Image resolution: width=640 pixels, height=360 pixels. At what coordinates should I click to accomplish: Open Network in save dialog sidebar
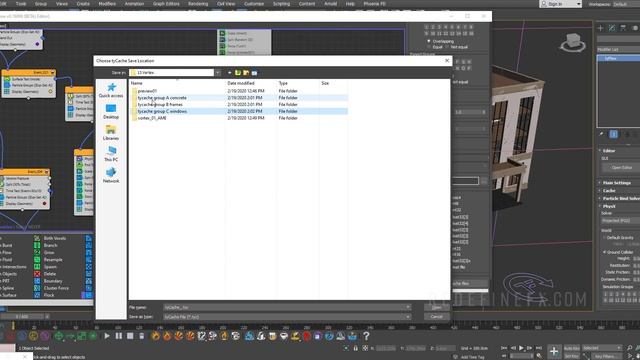pos(111,176)
